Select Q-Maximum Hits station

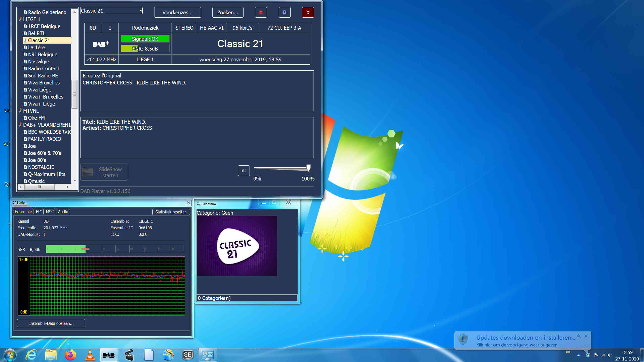[47, 174]
